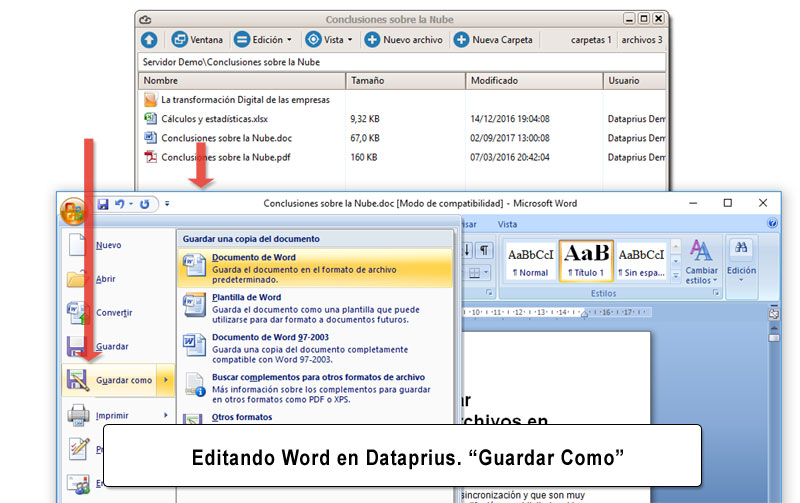Click Nuevo archivo button in Dataprius
Screen dimensions: 800x503
pos(404,40)
